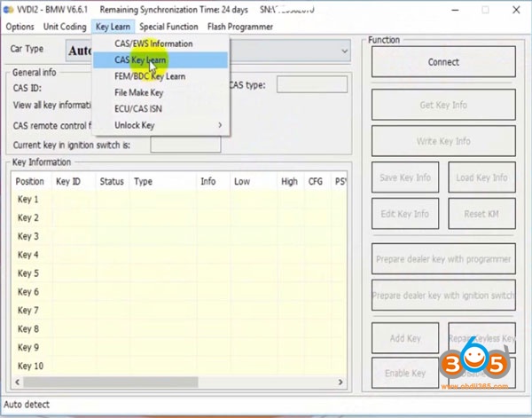Click the key table scroll-right arrow
Screen dimensions: 532x418
(340, 382)
